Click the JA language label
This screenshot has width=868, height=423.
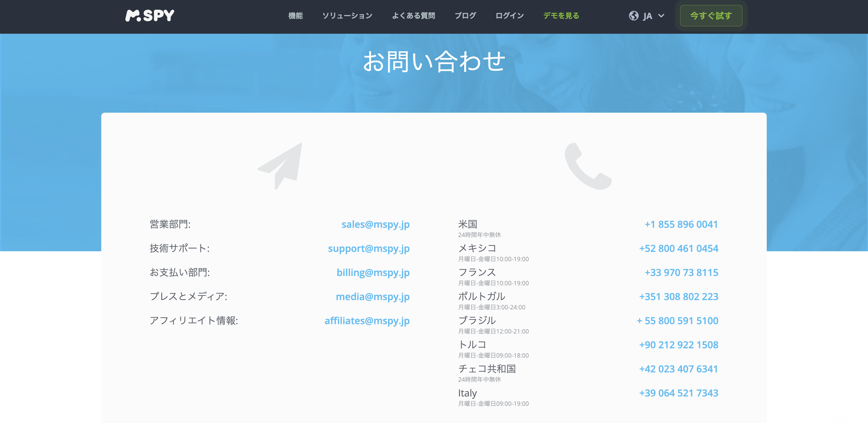(647, 16)
